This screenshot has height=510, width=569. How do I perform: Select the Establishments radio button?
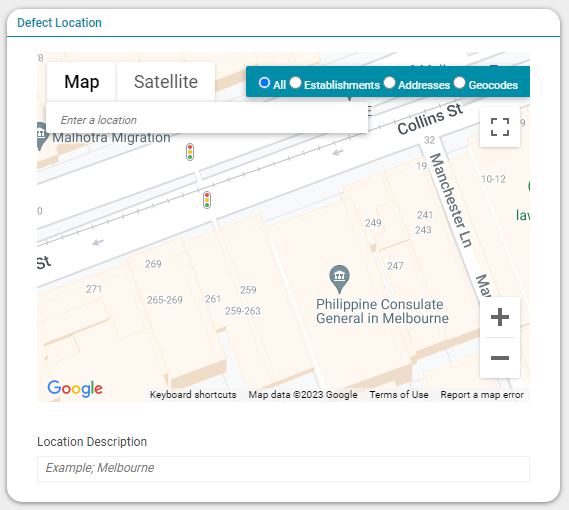[295, 82]
